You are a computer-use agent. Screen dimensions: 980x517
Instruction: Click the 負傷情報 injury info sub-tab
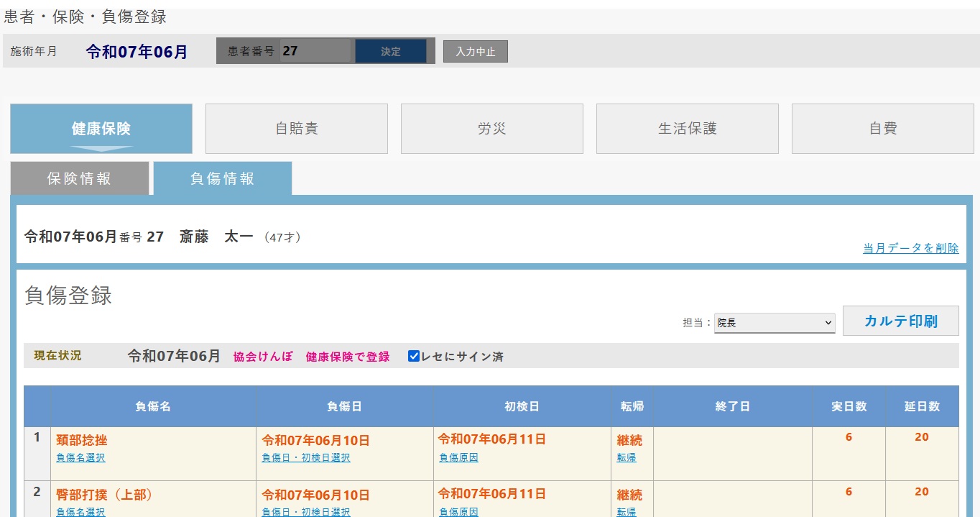221,178
